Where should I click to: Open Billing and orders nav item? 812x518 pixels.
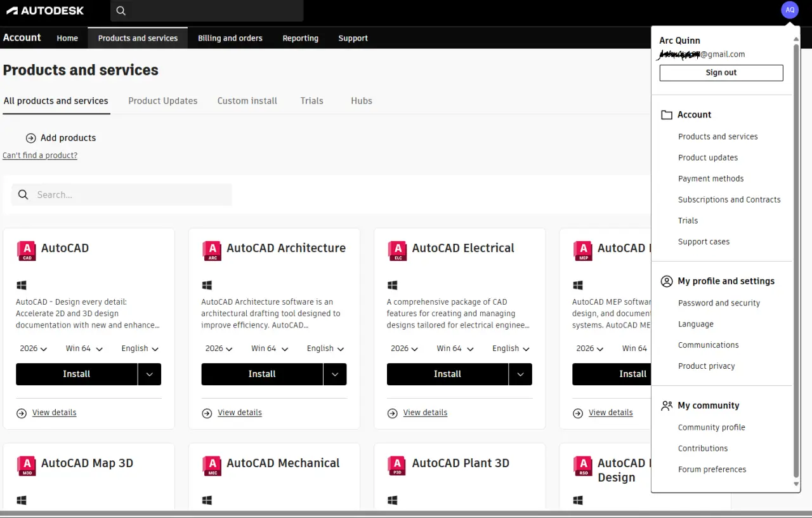230,38
